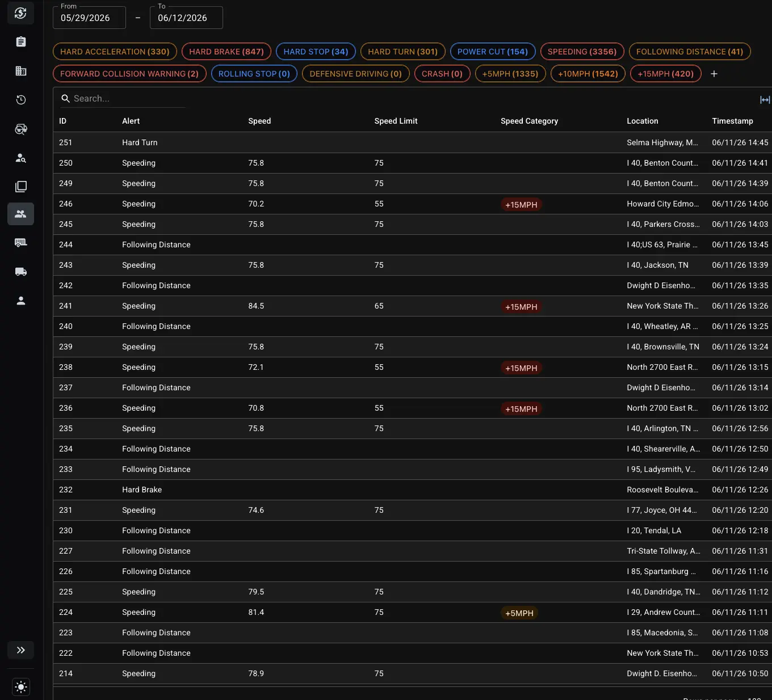Screen dimensions: 772x700
Task: Open the truck vehicles sidebar icon
Action: coord(21,272)
